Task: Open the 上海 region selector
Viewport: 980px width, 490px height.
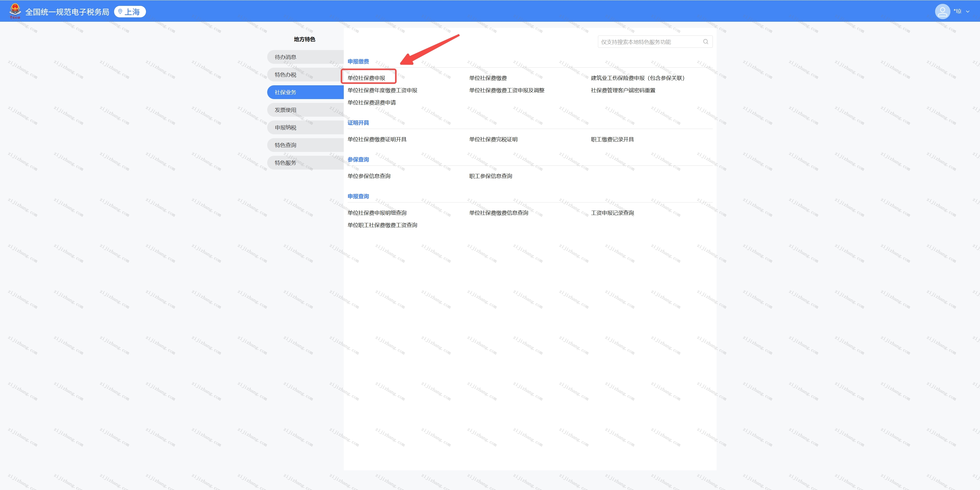Action: pyautogui.click(x=130, y=12)
